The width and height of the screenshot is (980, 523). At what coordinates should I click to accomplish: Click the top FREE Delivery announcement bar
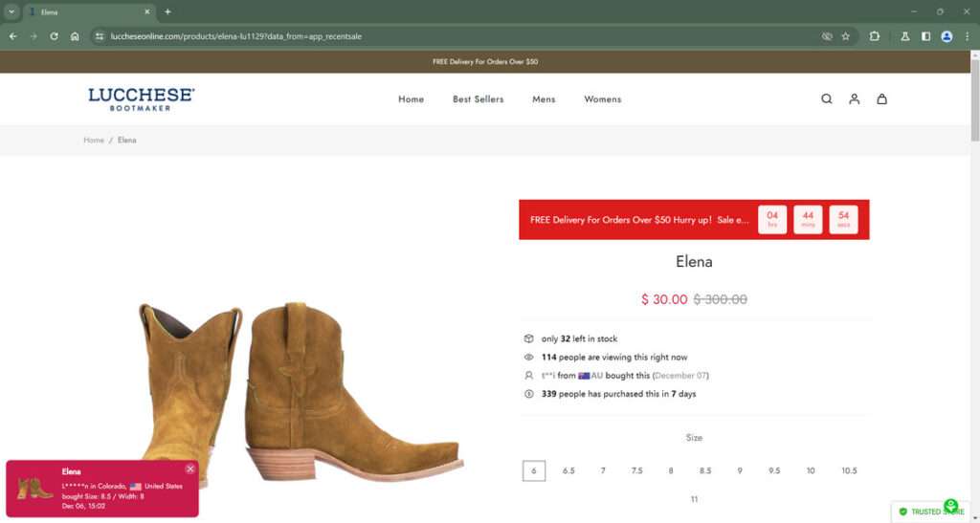[x=485, y=62]
